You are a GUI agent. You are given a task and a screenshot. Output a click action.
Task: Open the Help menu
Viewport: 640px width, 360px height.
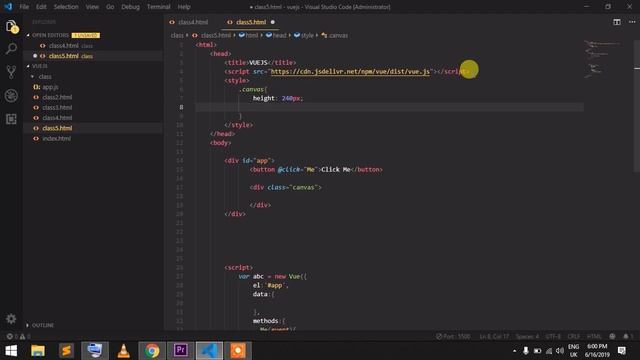pyautogui.click(x=184, y=7)
